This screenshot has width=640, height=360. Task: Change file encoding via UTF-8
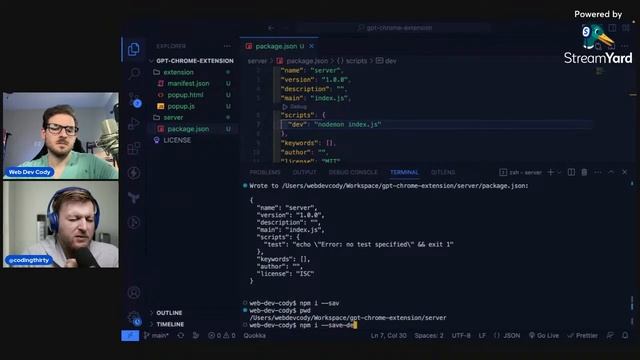(461, 336)
